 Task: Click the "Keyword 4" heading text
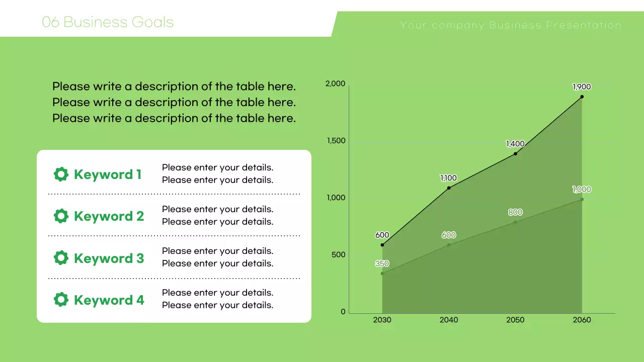(x=109, y=300)
